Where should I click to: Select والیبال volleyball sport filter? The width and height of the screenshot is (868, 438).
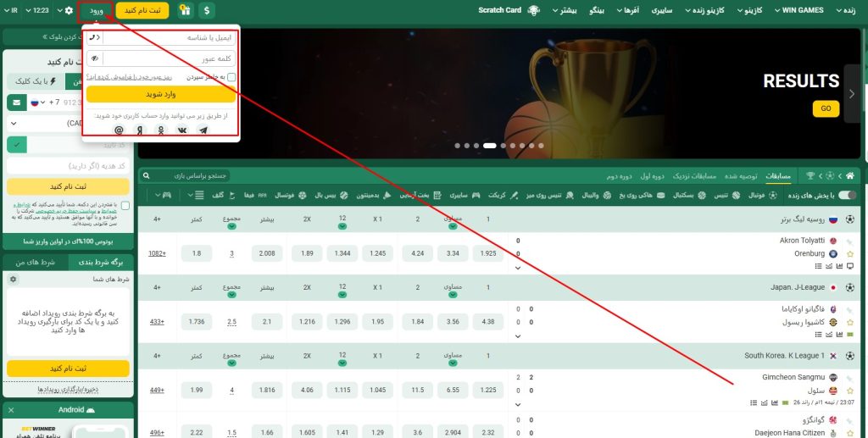pos(596,195)
